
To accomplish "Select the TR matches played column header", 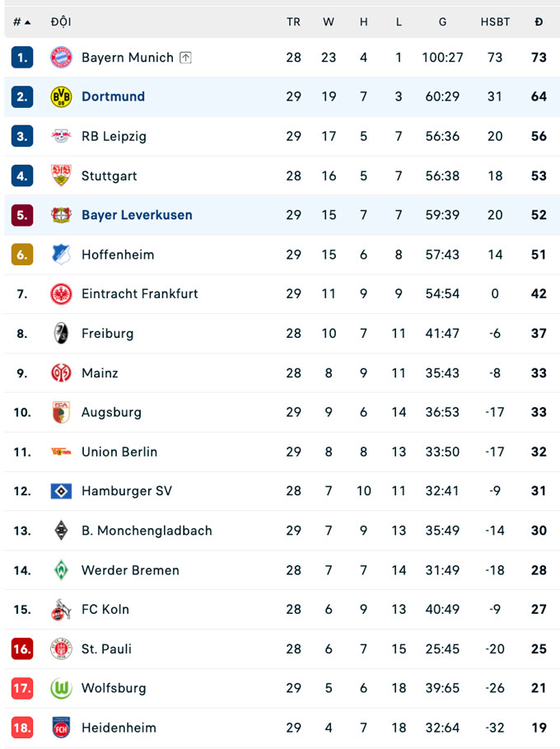I will point(293,22).
